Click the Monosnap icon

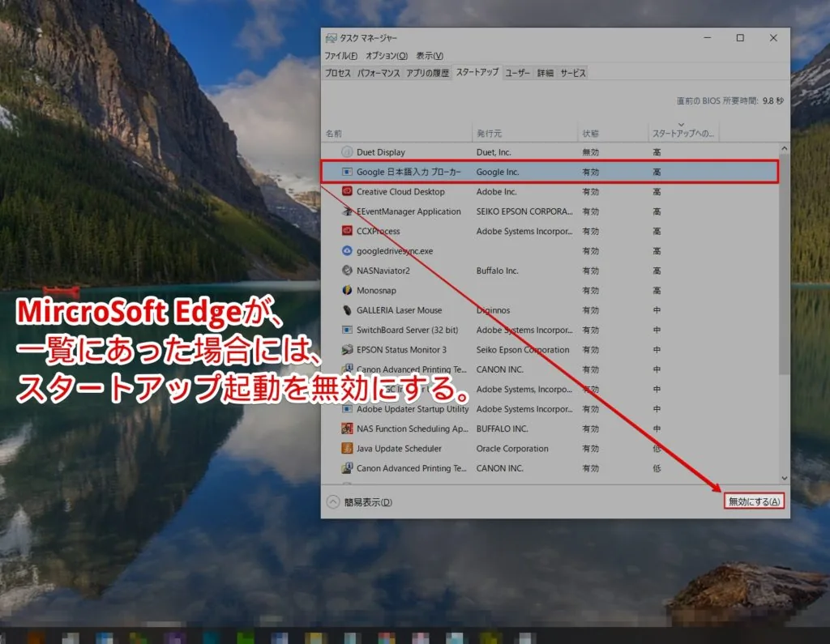[x=347, y=290]
